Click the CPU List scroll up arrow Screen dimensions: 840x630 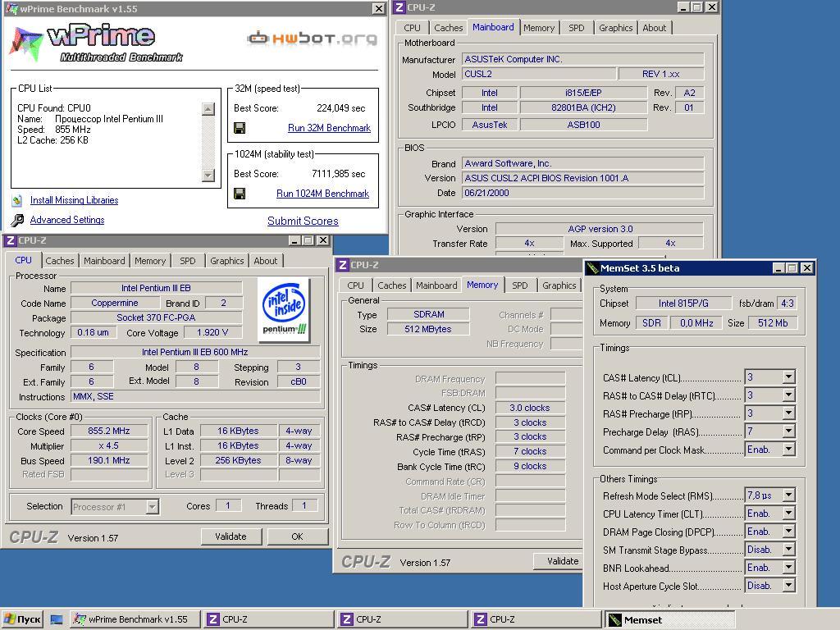point(208,109)
